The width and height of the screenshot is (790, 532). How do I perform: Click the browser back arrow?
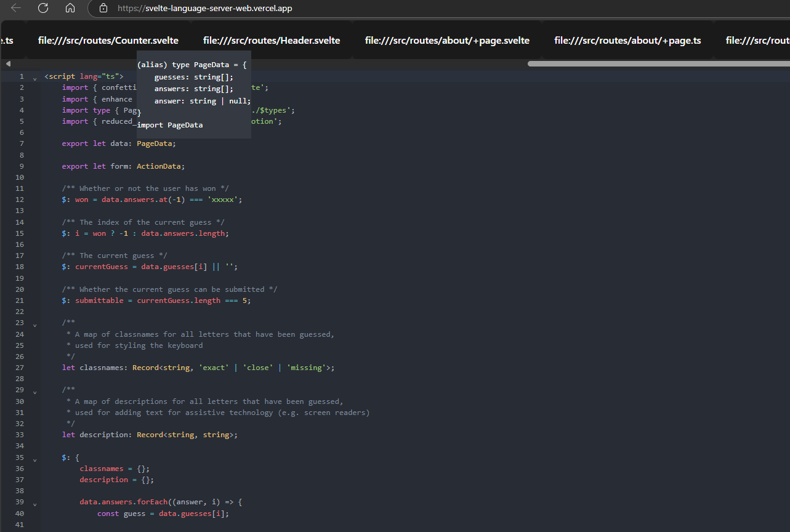pyautogui.click(x=15, y=8)
